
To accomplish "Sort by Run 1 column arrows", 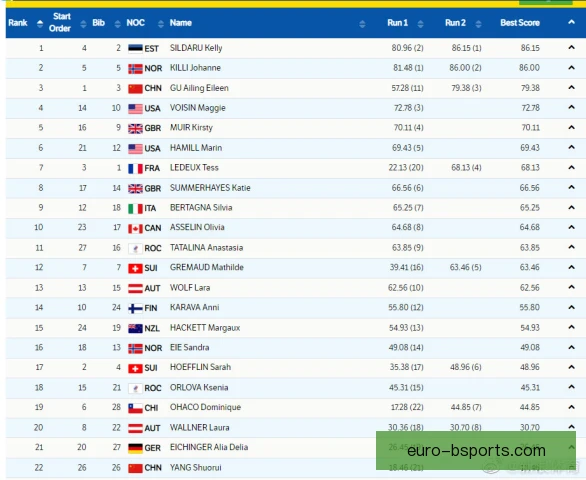I will (420, 24).
